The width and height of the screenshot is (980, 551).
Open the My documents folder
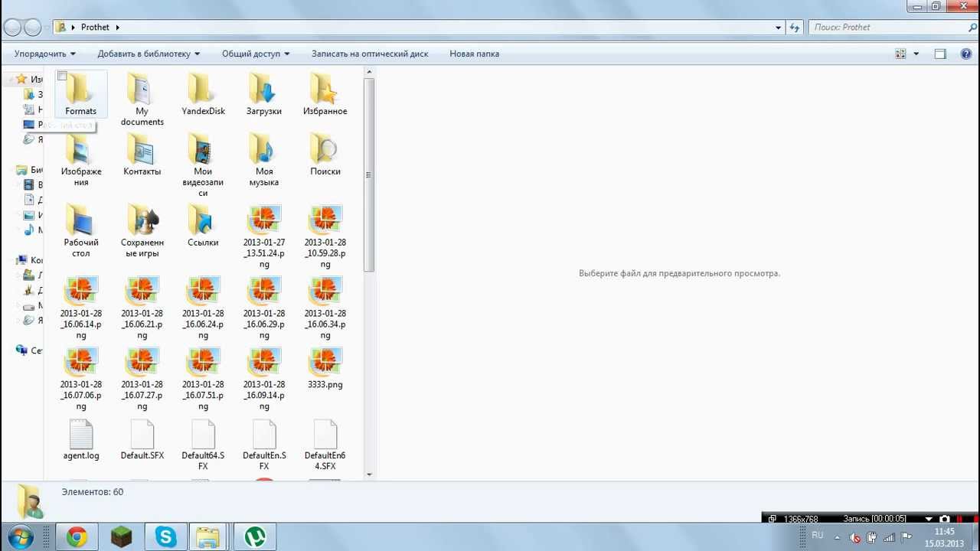(x=142, y=99)
